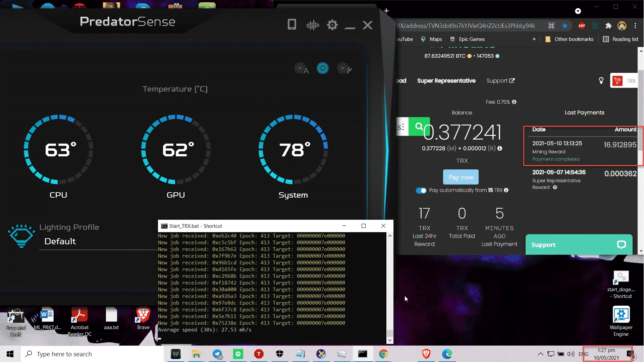The width and height of the screenshot is (644, 362).
Task: Expand hidden system tray icons
Action: click(540, 354)
